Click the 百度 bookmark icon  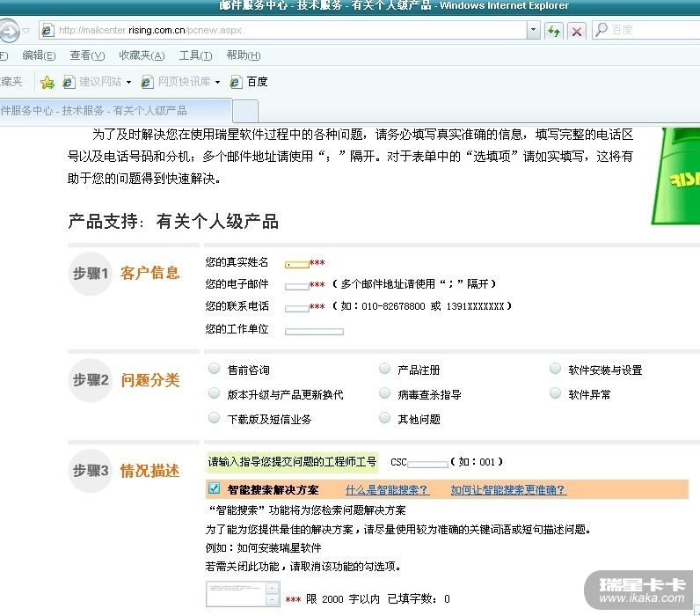[236, 82]
